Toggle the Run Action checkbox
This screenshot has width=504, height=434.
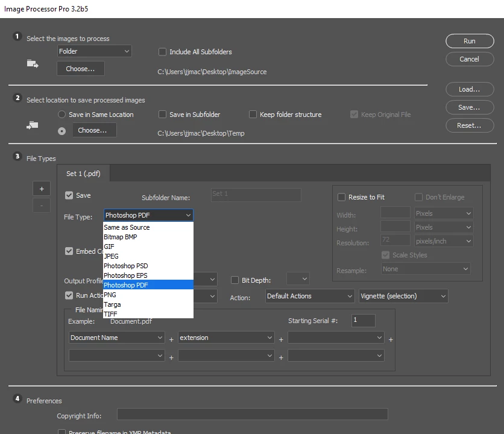coord(69,295)
